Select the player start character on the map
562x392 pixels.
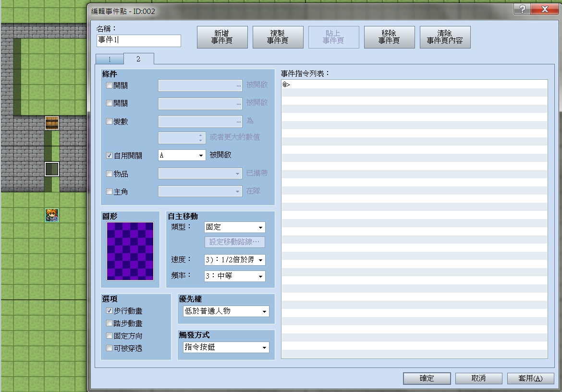51,215
